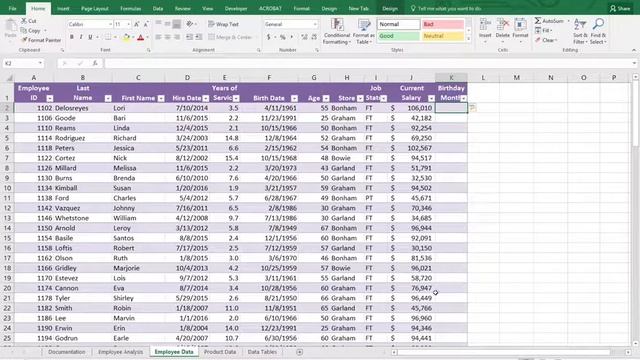Screen dimensions: 640x360
Task: Toggle Italic formatting
Action: [81, 37]
